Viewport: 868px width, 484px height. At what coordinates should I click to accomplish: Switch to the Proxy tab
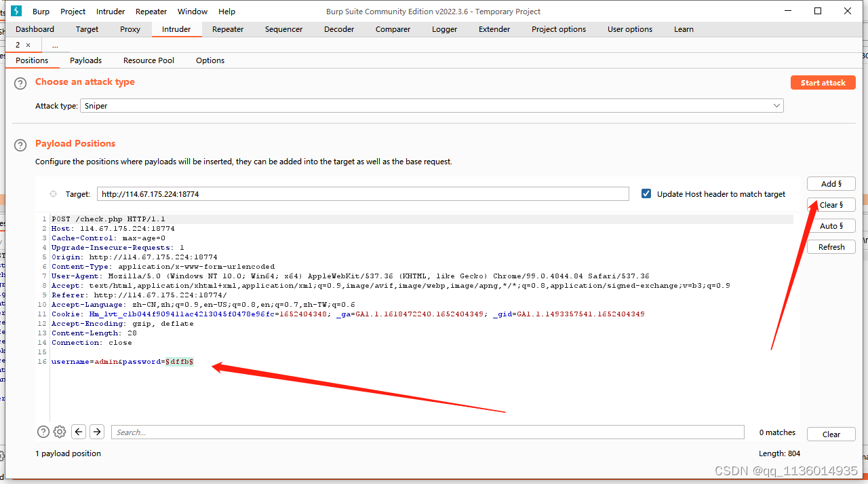(x=130, y=29)
